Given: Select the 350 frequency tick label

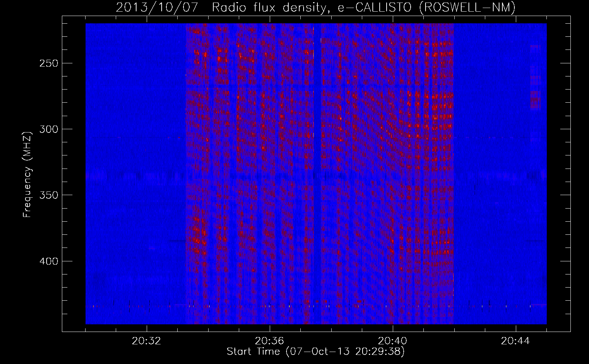Looking at the screenshot, I should click(x=49, y=195).
